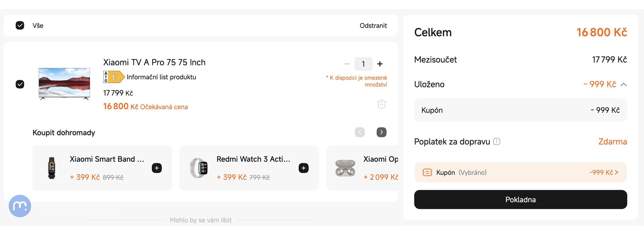Show previous bundled products with left arrow
Viewport: 644px width, 226px height.
point(360,132)
